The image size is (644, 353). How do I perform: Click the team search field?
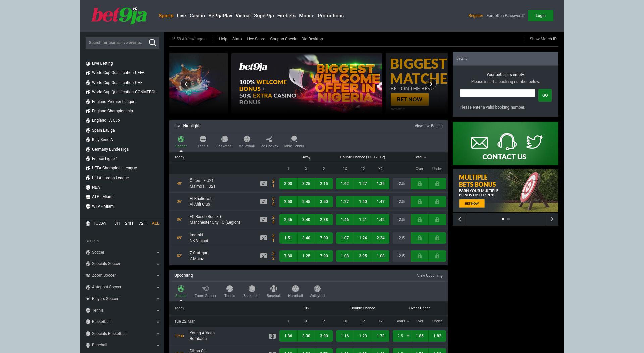coord(116,43)
